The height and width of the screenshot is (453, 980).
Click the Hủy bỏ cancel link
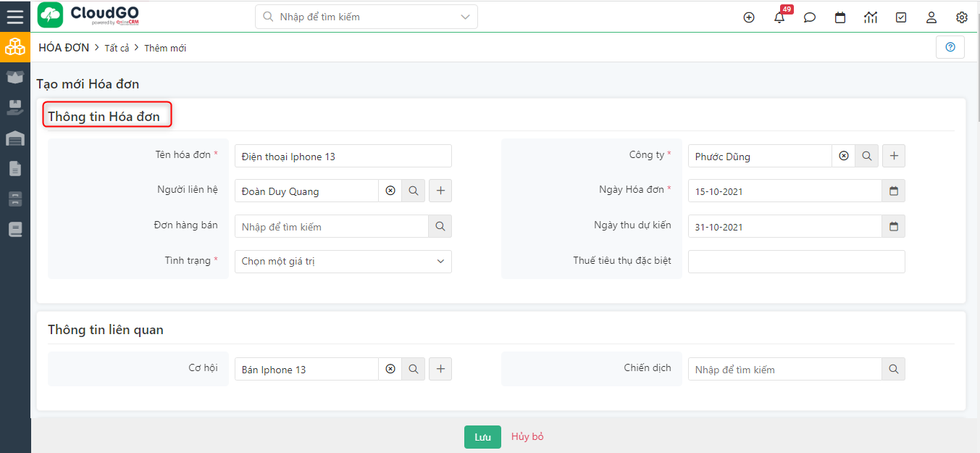527,436
